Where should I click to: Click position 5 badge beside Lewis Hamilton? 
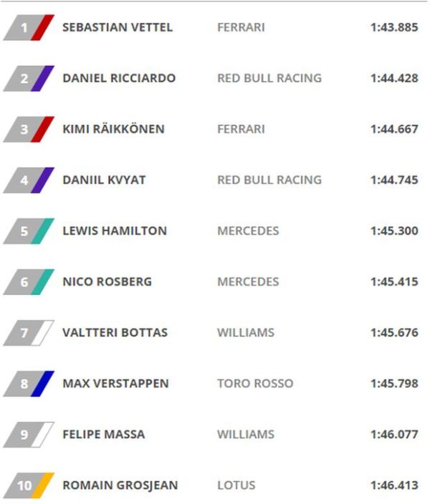27,231
